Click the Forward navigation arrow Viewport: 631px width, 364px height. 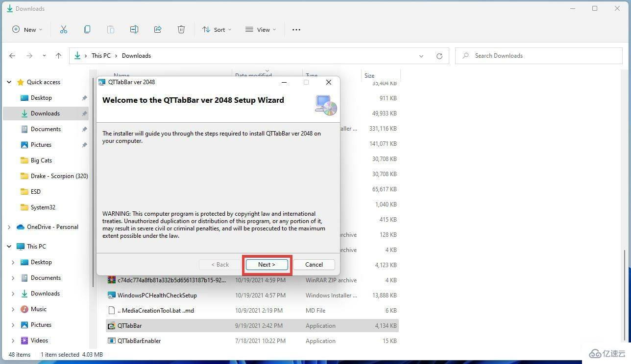(29, 56)
